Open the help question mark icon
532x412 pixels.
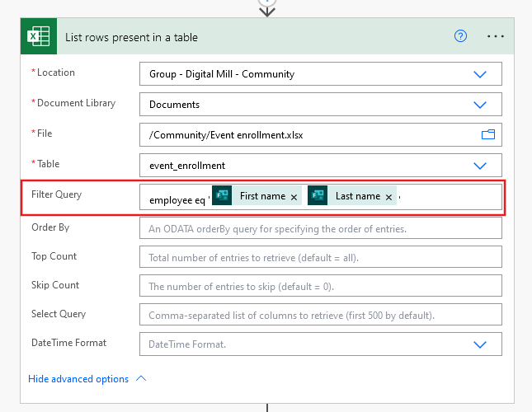point(460,36)
